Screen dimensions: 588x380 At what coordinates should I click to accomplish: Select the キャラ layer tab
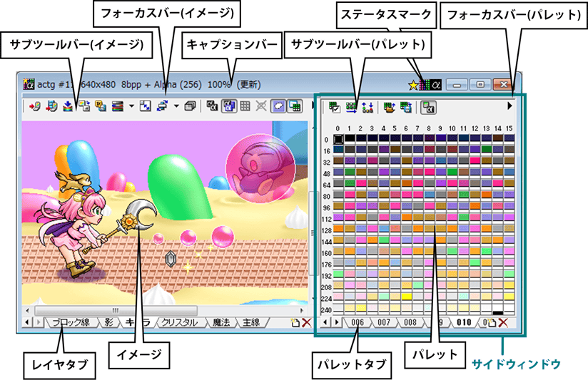[137, 322]
